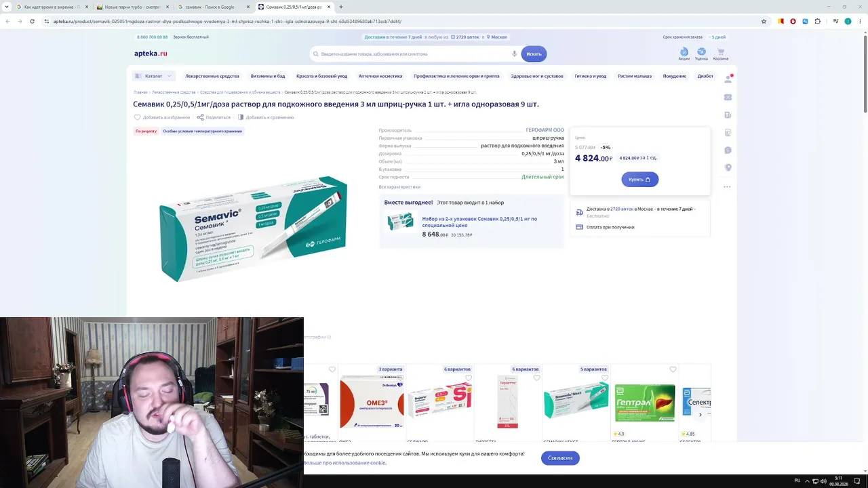868x488 pixels.
Task: Open the user profile icon with red dot
Action: click(x=728, y=79)
